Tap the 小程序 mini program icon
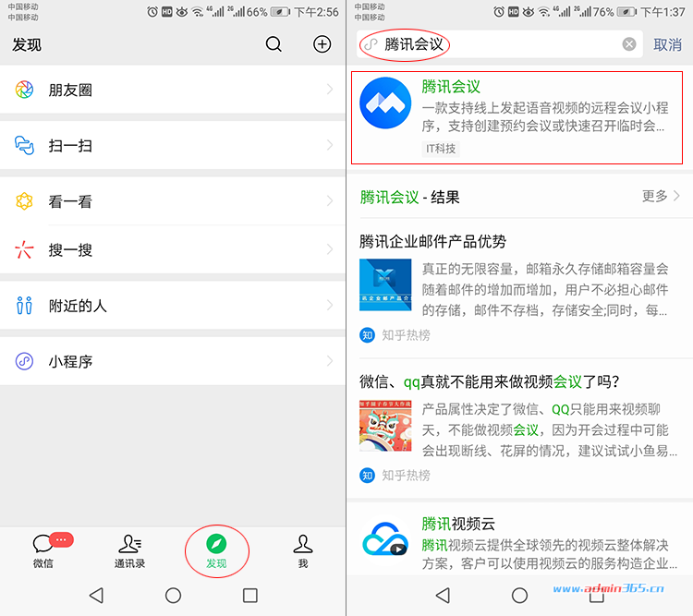693x616 pixels. [x=24, y=361]
